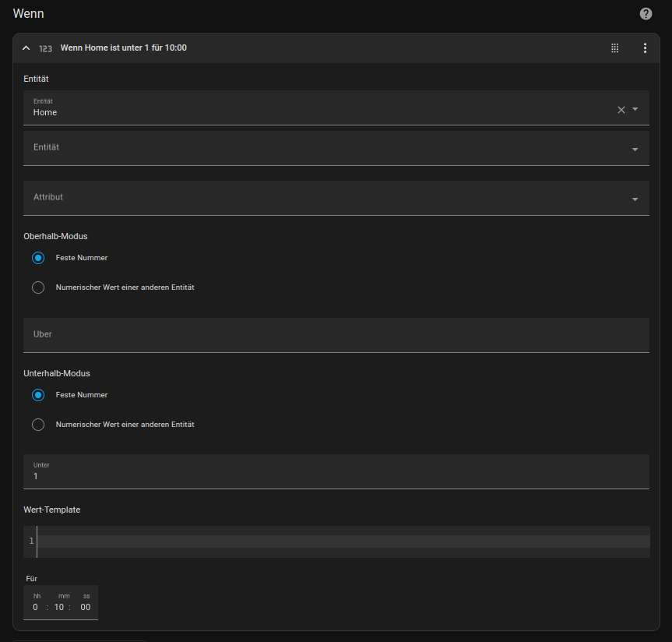Open the dropdown arrow of Home entity field
672x642 pixels.
point(635,109)
